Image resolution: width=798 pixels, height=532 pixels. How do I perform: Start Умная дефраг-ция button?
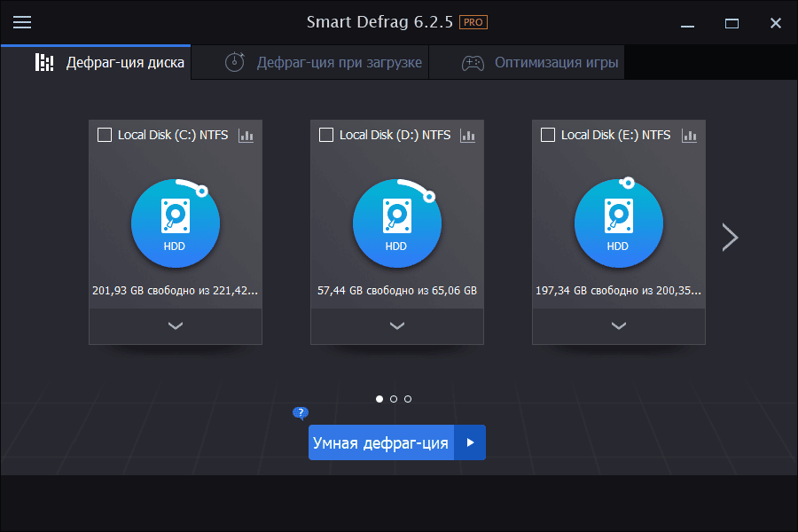pyautogui.click(x=380, y=442)
